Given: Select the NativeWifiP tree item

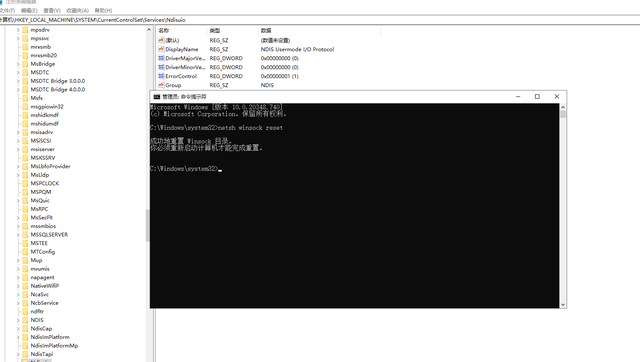Looking at the screenshot, I should click(44, 286).
